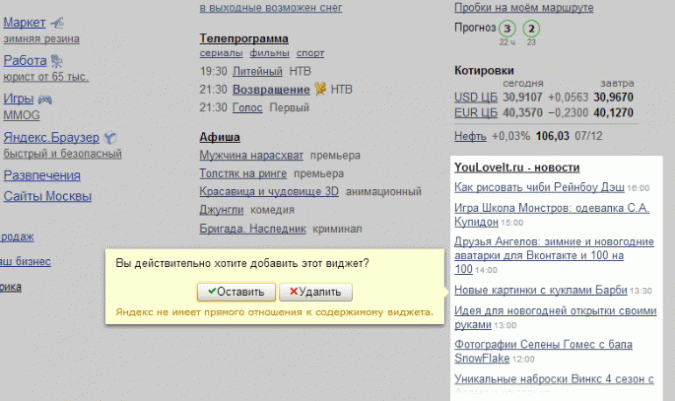
Task: Open Уникальные наброски Винкс 4 сезон
Action: pos(554,379)
